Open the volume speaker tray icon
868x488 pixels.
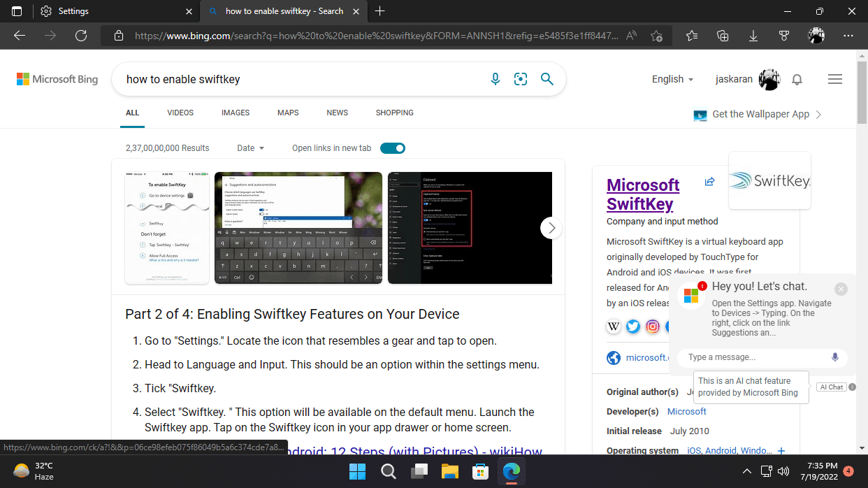(783, 471)
